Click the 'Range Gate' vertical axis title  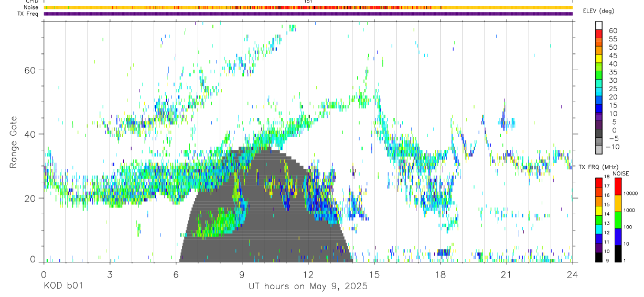tap(14, 142)
